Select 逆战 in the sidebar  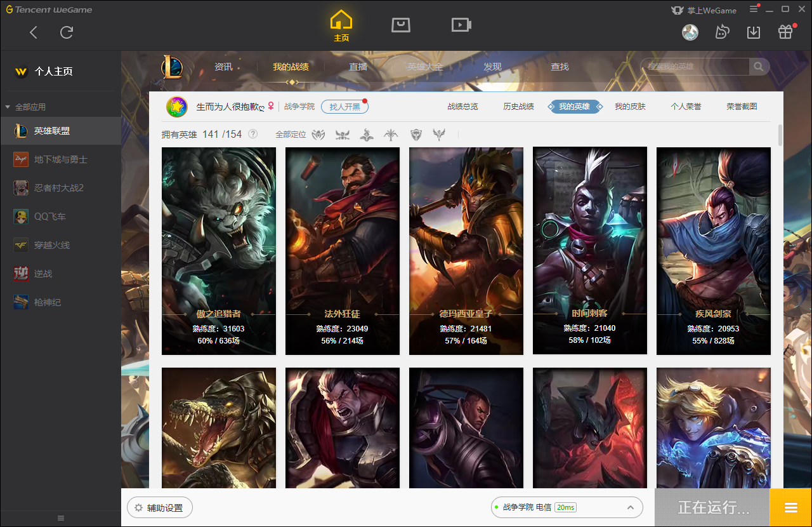(60, 274)
